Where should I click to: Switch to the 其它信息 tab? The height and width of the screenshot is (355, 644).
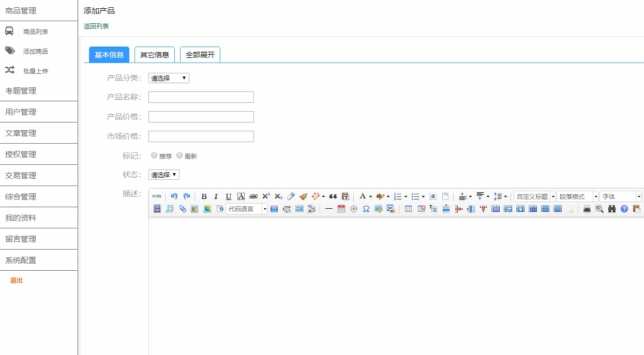(x=155, y=55)
